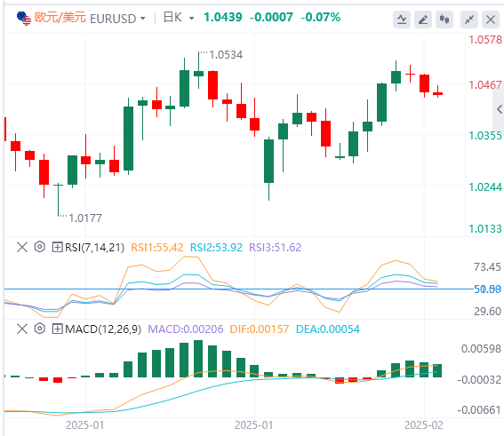Select the 1.0534 high price marker
Screen dimensions: 504x436
pos(226,55)
